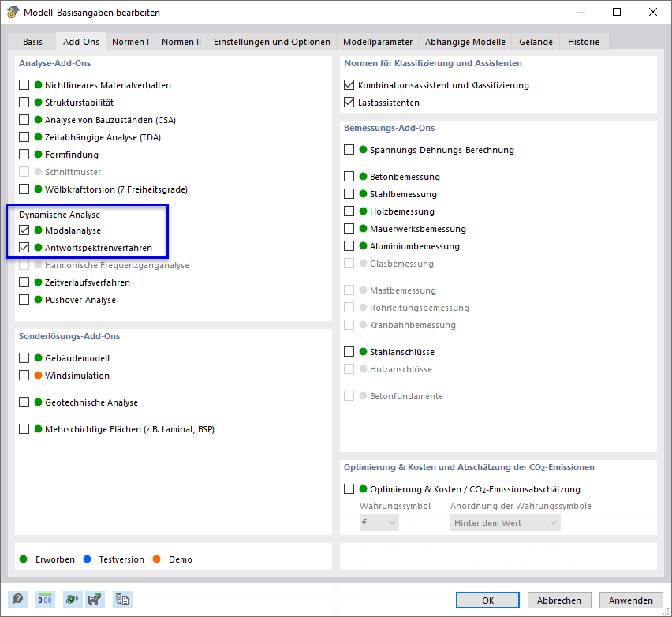Click the app icon in title bar

point(13,12)
